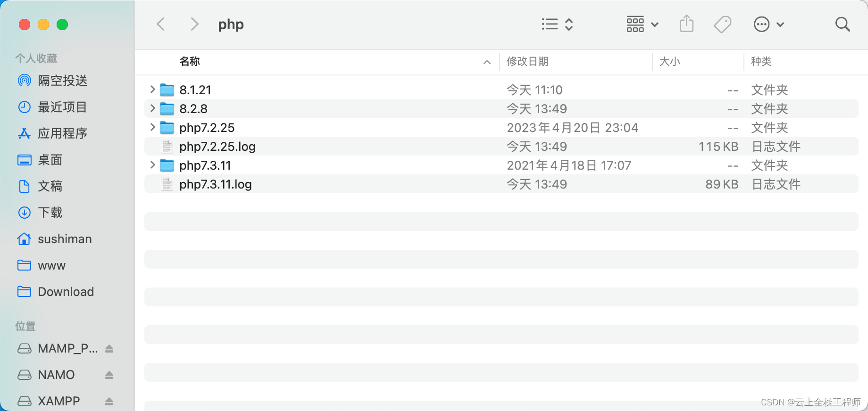Image resolution: width=868 pixels, height=411 pixels.
Task: Open the Share icon in the toolbar
Action: tap(686, 24)
